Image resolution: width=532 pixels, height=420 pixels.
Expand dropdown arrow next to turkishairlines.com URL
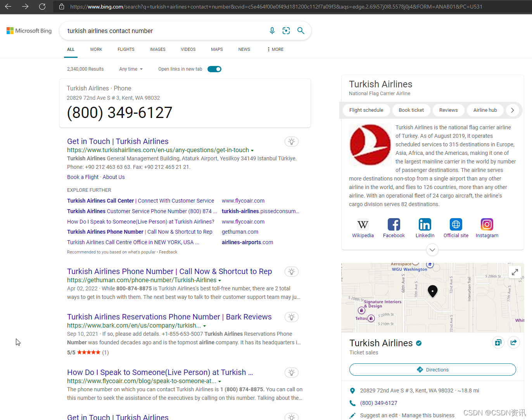[x=252, y=151]
